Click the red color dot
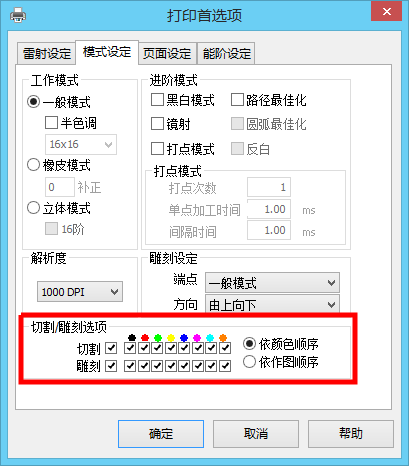The image size is (409, 466). click(x=145, y=338)
